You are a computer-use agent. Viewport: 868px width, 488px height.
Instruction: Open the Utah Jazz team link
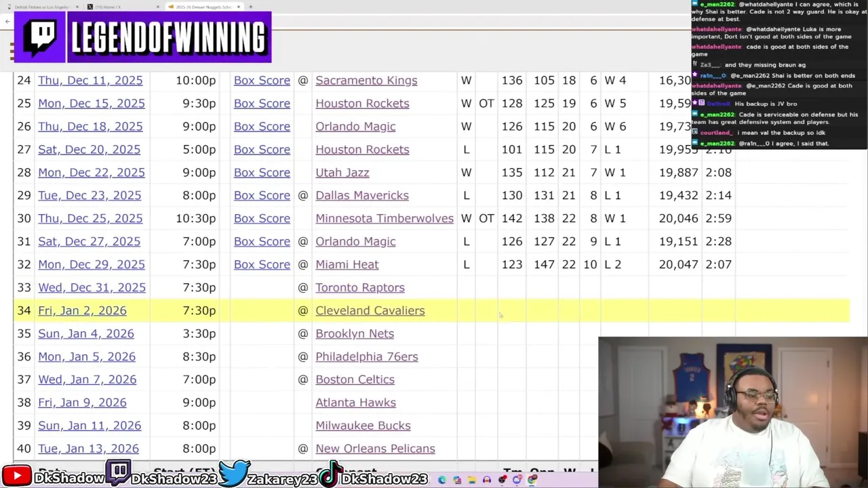(x=342, y=173)
